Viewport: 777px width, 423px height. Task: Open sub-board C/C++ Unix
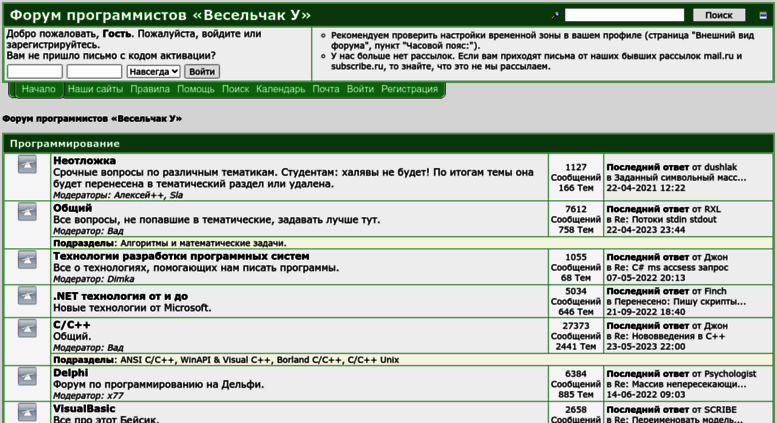point(373,360)
